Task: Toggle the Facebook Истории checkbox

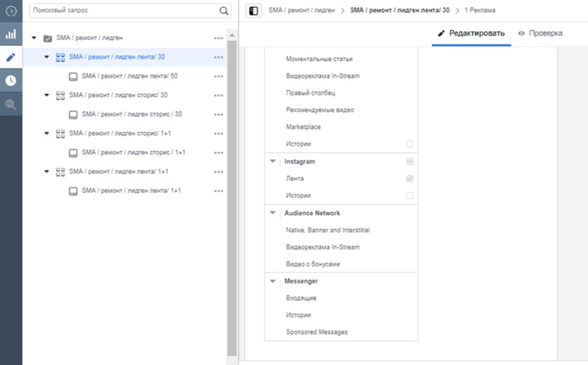Action: 409,144
